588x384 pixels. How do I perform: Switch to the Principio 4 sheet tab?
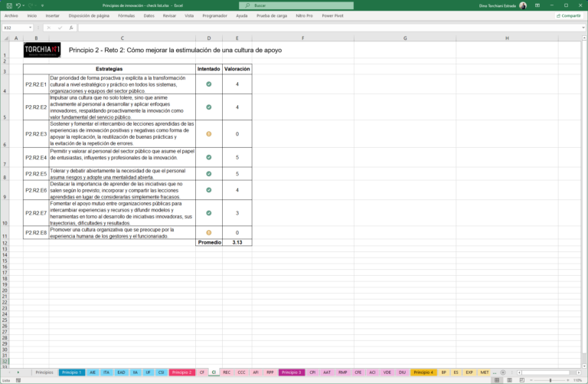(x=423, y=373)
